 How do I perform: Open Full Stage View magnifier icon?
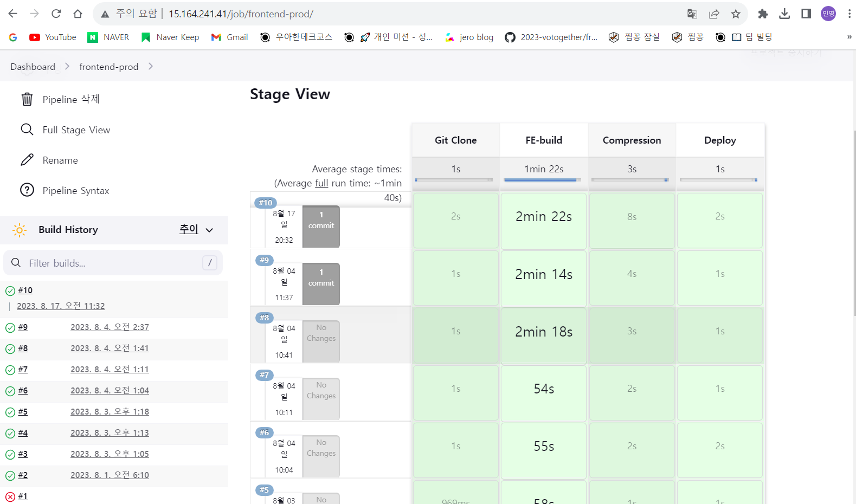27,130
